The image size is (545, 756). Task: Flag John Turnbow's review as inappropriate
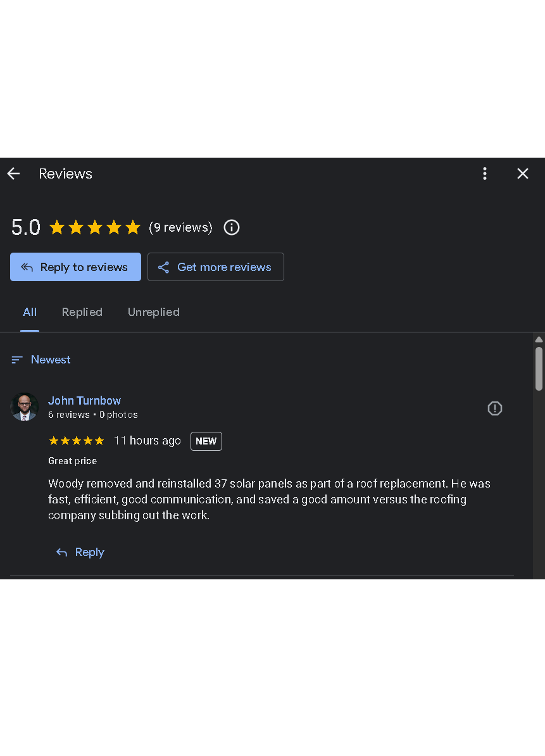495,408
